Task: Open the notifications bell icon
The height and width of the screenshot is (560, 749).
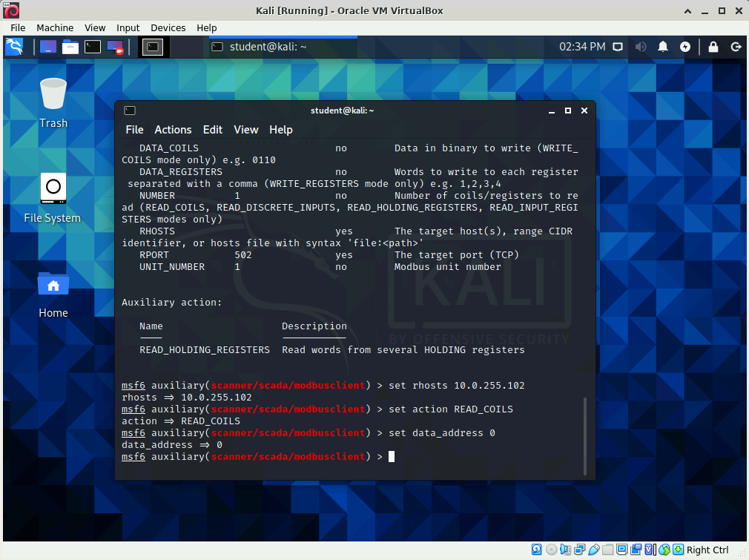Action: click(x=663, y=47)
